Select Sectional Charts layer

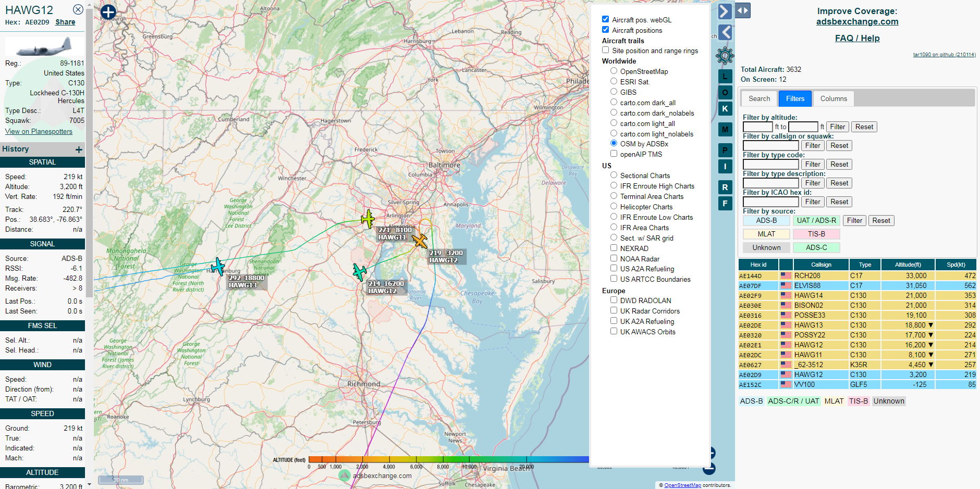tap(614, 175)
